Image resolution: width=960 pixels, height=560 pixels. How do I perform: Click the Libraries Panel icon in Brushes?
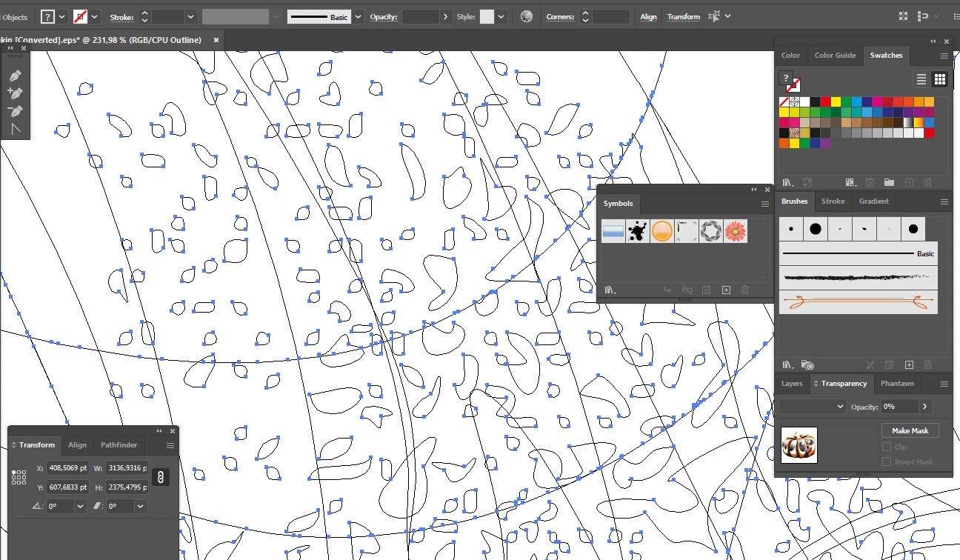pyautogui.click(x=808, y=364)
